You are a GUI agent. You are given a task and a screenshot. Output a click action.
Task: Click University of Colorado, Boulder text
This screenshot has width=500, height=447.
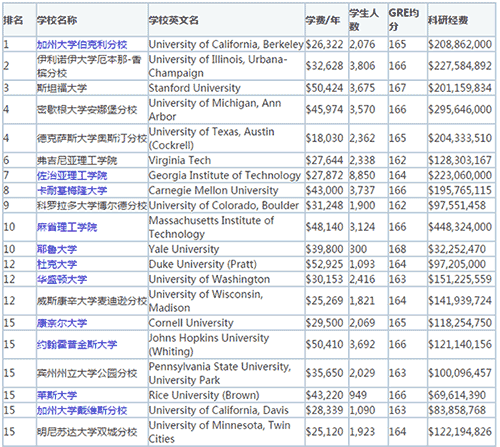click(224, 205)
